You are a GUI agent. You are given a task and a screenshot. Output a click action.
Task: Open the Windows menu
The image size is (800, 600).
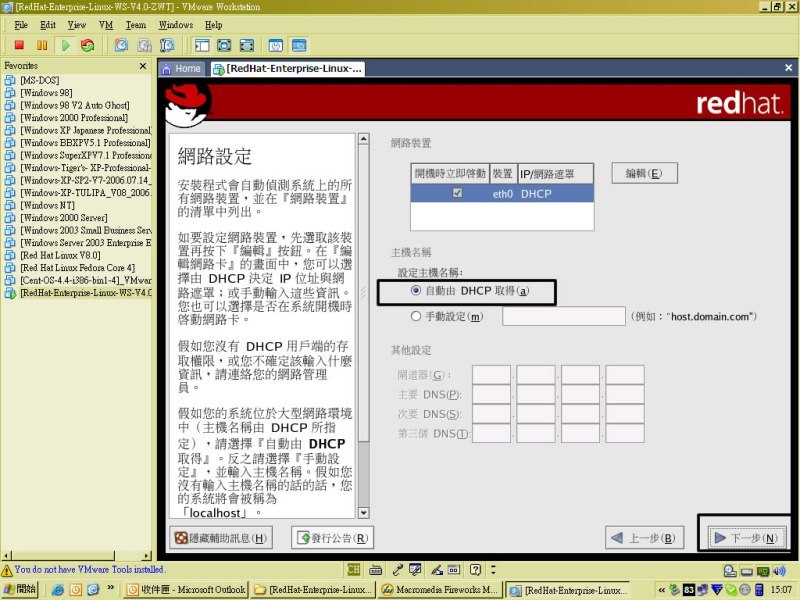click(x=176, y=25)
